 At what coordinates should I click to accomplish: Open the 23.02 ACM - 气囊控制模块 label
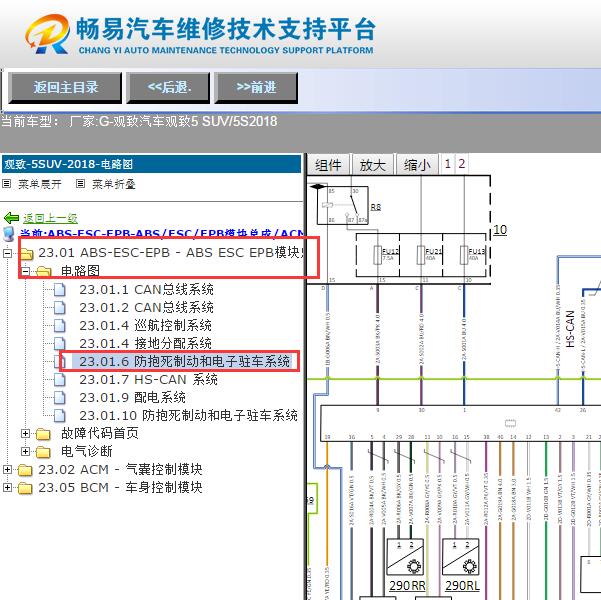coord(120,470)
